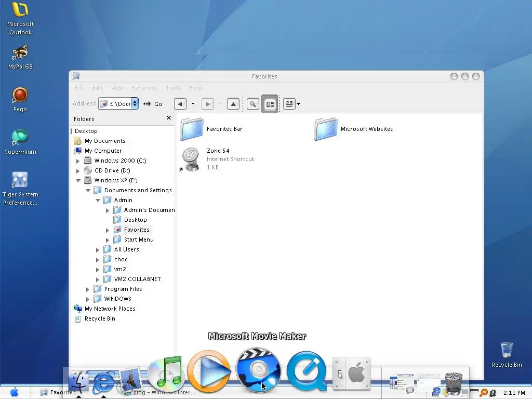Launch Microsoft Movie Maker from dock
This screenshot has width=532, height=399.
tap(258, 370)
